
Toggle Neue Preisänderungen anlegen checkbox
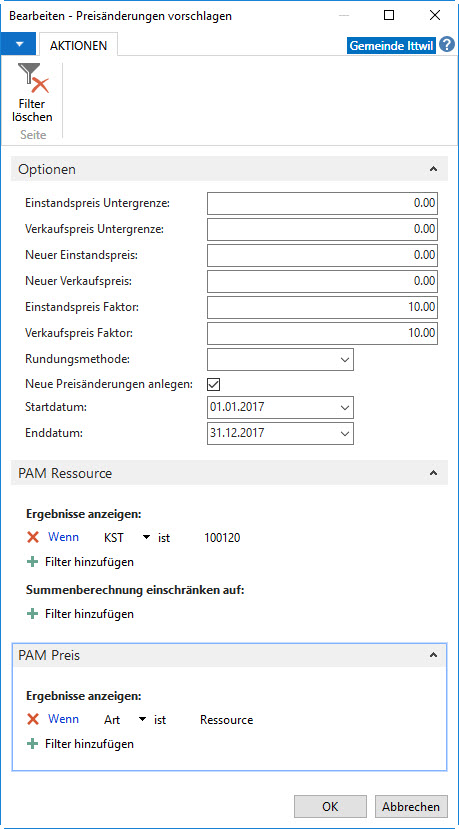tap(214, 384)
